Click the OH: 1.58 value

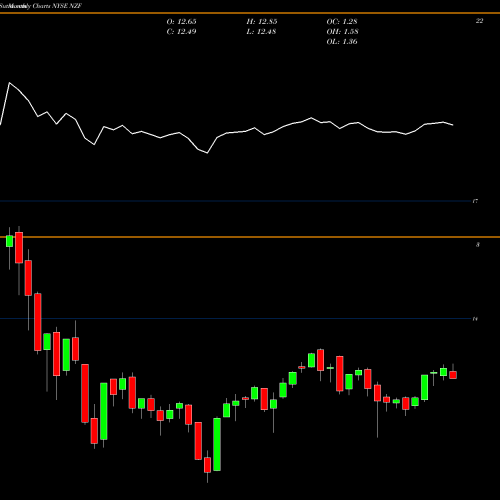pos(342,32)
